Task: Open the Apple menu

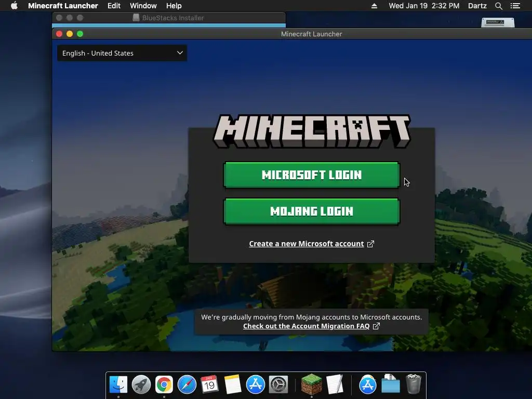Action: [14, 6]
